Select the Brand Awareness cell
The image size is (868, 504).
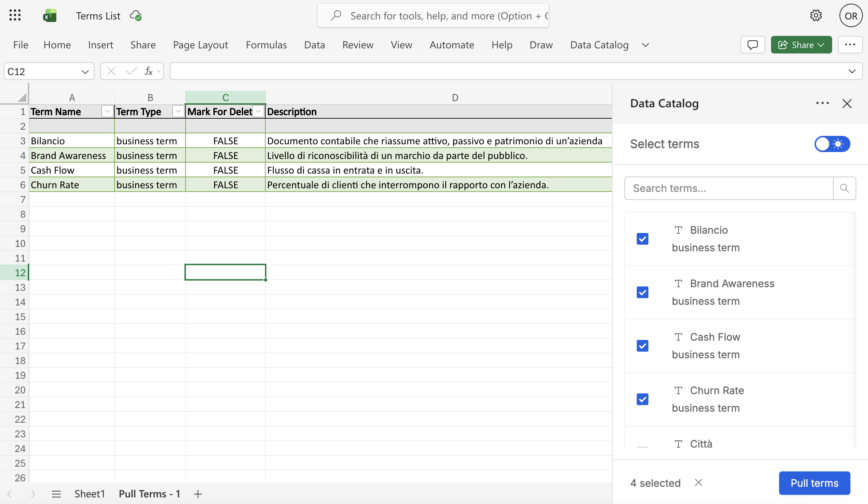point(72,155)
